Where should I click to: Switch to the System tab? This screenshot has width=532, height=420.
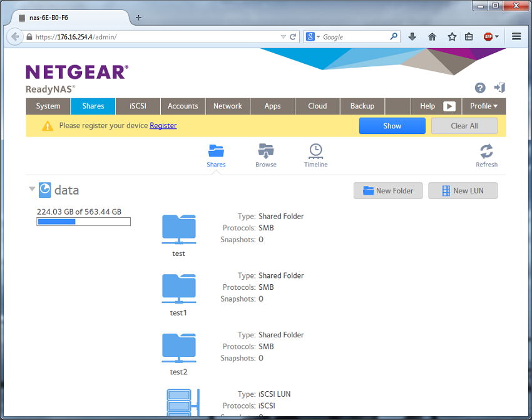pos(48,106)
